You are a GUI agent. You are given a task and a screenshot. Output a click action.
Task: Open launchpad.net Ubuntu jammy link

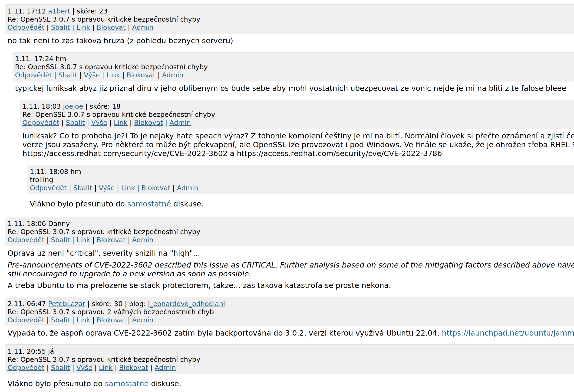(508, 333)
